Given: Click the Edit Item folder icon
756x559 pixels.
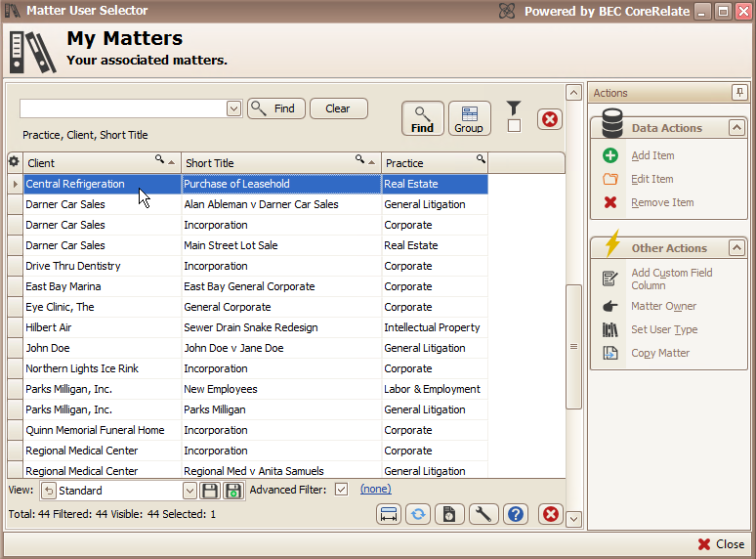Looking at the screenshot, I should point(610,179).
